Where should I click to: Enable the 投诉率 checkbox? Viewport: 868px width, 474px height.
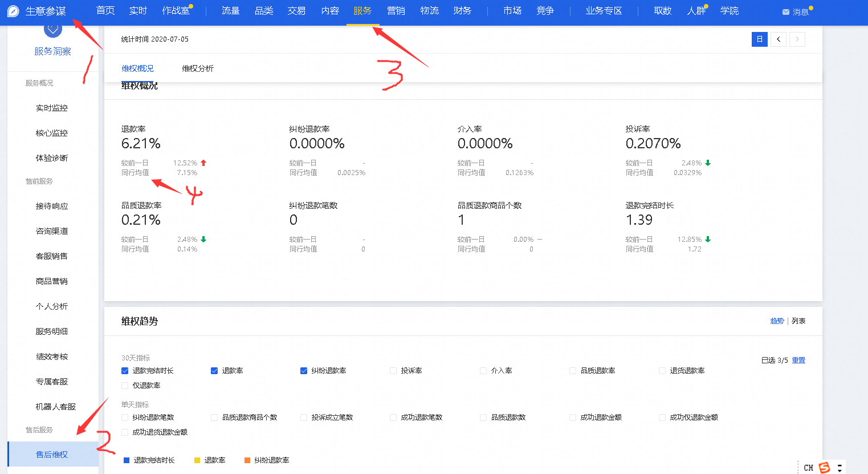(393, 371)
